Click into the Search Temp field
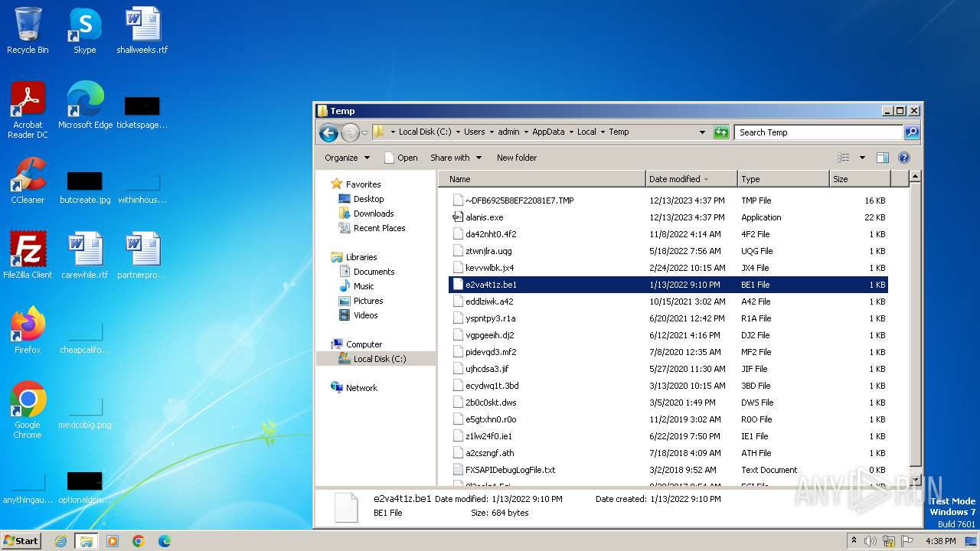 pyautogui.click(x=818, y=132)
